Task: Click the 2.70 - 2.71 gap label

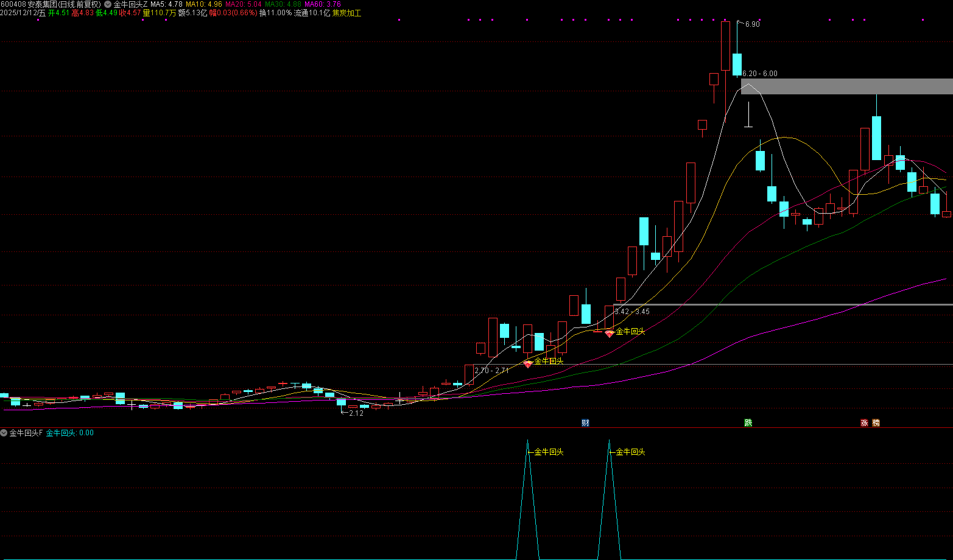Action: click(491, 371)
